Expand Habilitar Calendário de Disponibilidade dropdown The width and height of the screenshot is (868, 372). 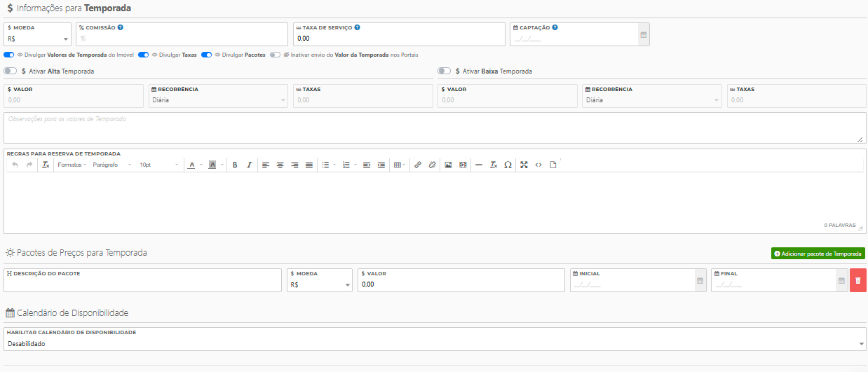(435, 344)
